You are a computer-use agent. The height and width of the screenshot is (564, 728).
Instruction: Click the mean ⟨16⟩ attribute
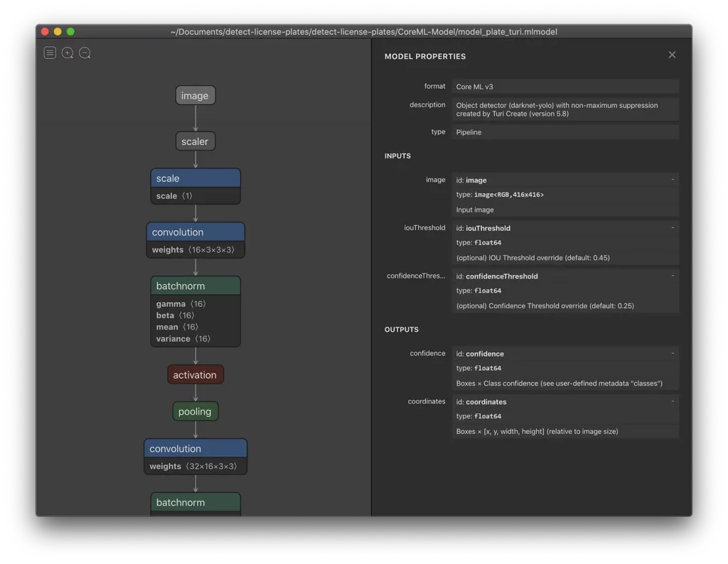[x=177, y=327]
